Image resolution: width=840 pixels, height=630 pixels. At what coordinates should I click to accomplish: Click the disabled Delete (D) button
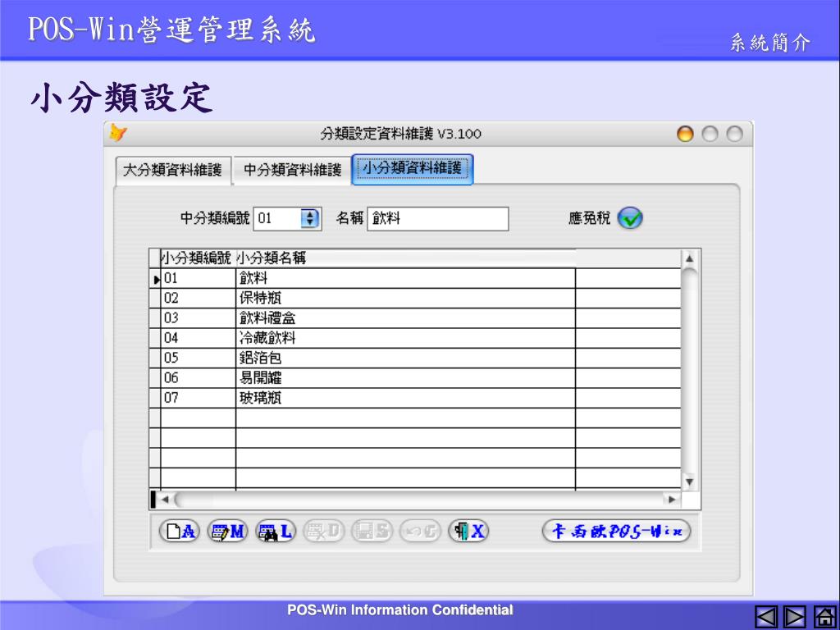pos(324,532)
